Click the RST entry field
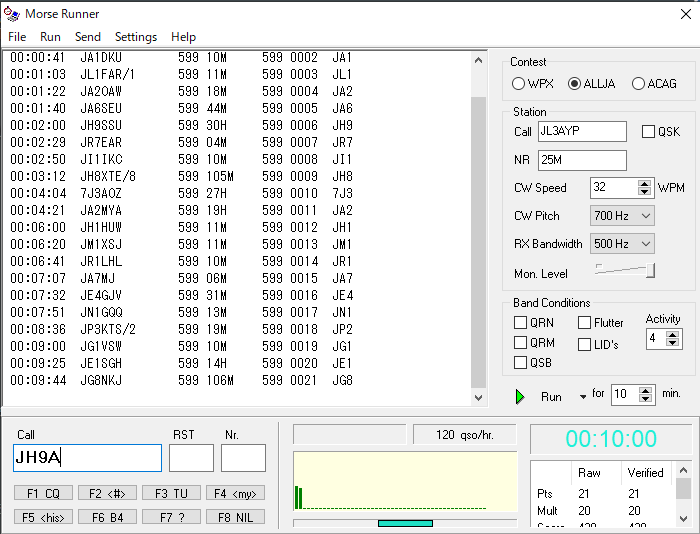700x534 pixels. (x=191, y=458)
